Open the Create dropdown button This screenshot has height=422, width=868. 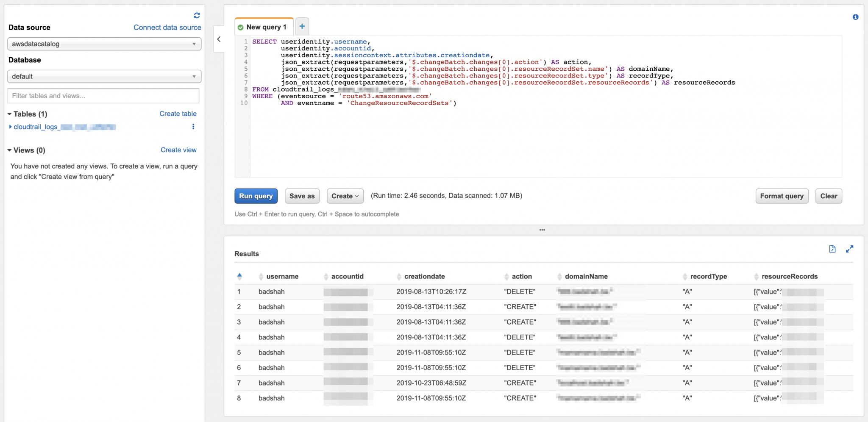coord(345,196)
